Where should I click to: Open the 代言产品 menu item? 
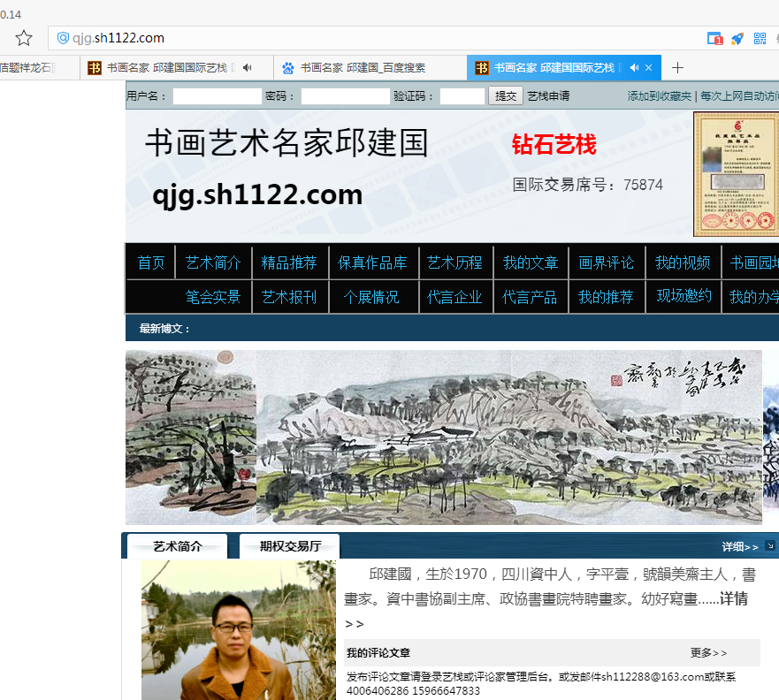[x=530, y=297]
